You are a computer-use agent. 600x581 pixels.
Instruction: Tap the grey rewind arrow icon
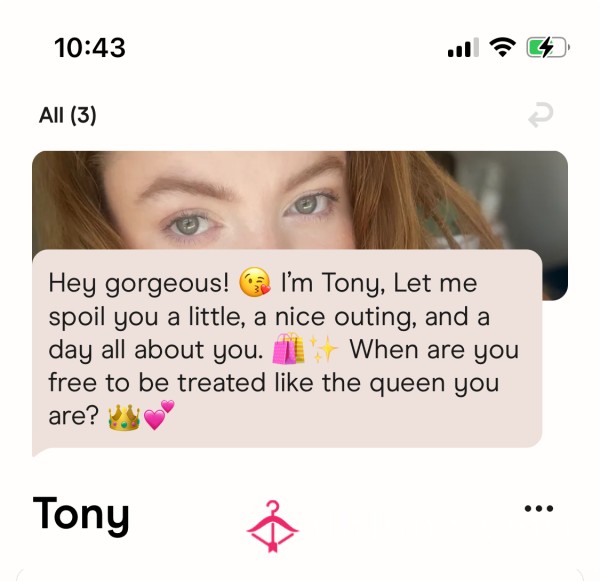point(540,115)
